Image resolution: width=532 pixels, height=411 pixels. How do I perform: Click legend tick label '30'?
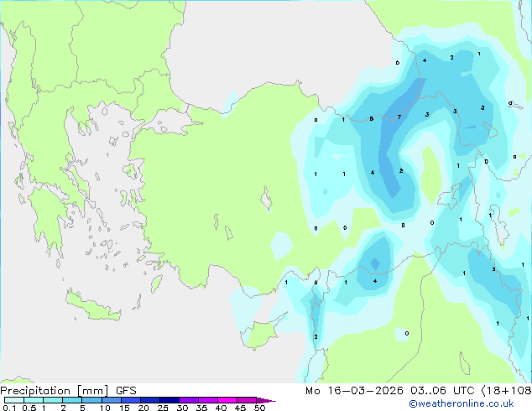pyautogui.click(x=182, y=408)
